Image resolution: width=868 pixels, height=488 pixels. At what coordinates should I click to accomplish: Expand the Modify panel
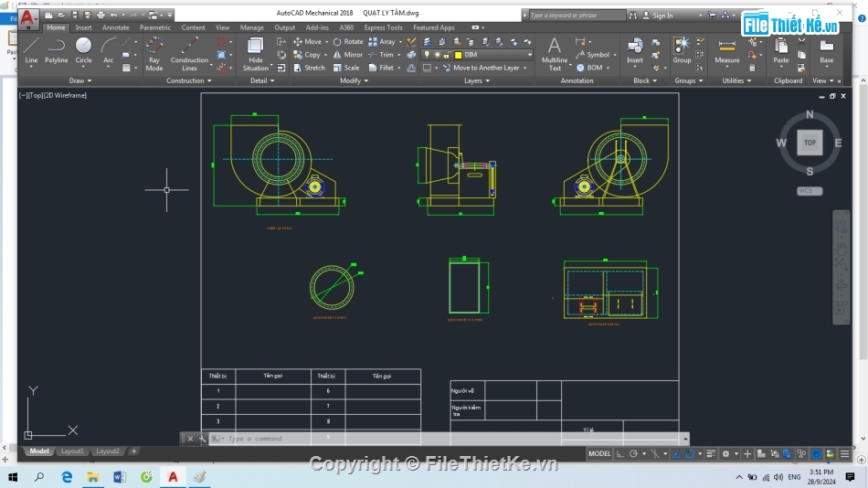(354, 80)
